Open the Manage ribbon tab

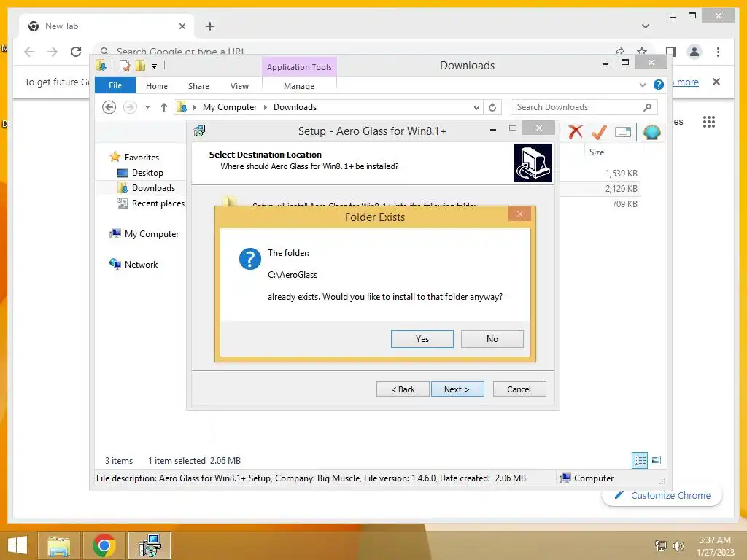(x=299, y=86)
